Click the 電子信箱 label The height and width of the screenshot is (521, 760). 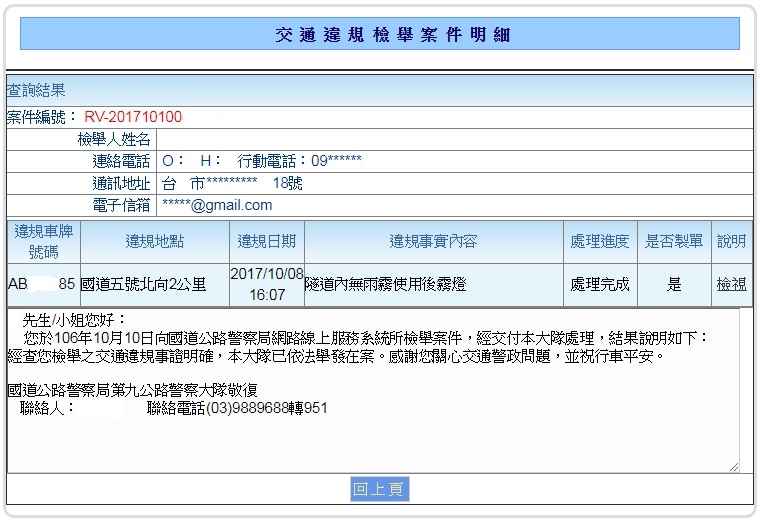[121, 205]
